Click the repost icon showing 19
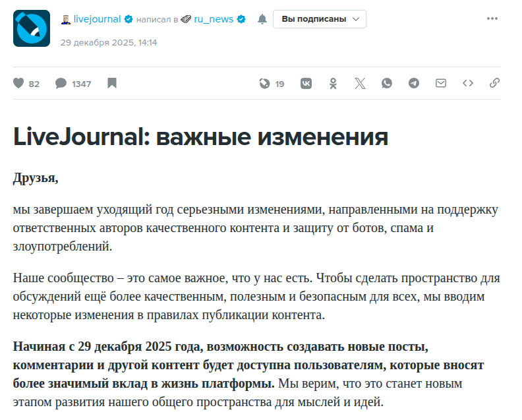 point(265,84)
